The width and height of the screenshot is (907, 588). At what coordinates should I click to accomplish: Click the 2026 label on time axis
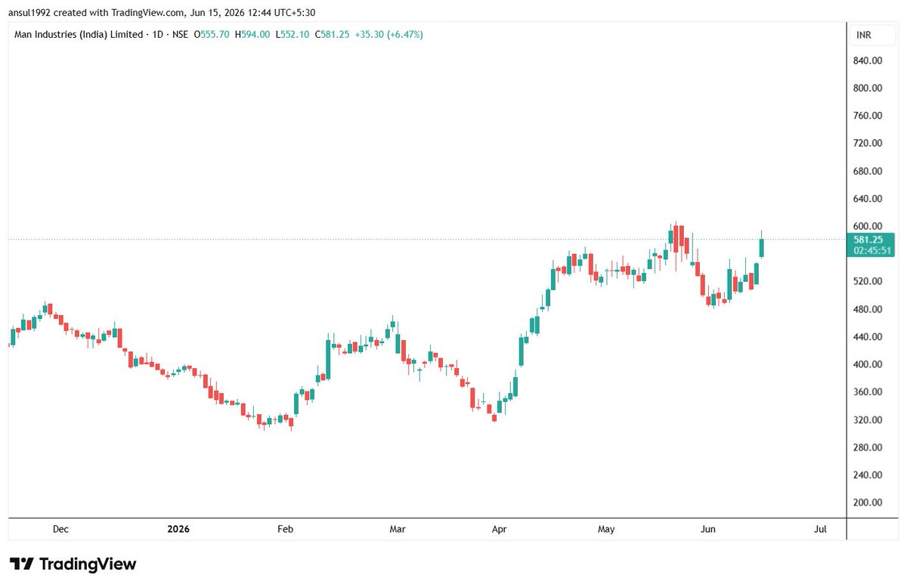[x=178, y=529]
